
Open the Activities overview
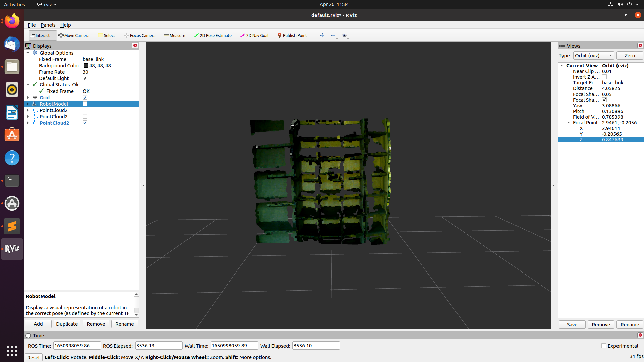pos(14,4)
